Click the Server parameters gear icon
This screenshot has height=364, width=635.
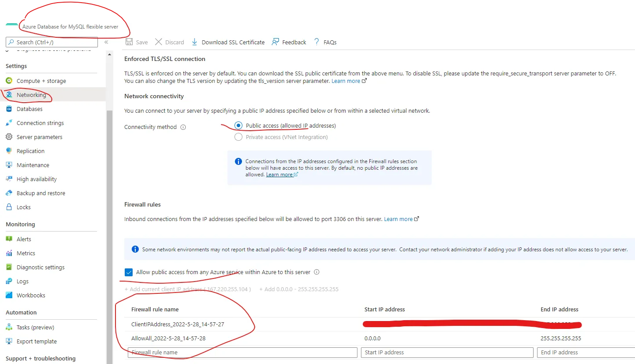(x=9, y=137)
